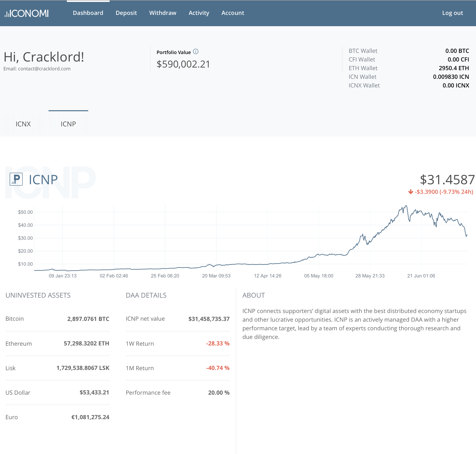Image resolution: width=476 pixels, height=454 pixels.
Task: Click the 2,897.0761 BTC value
Action: (88, 319)
